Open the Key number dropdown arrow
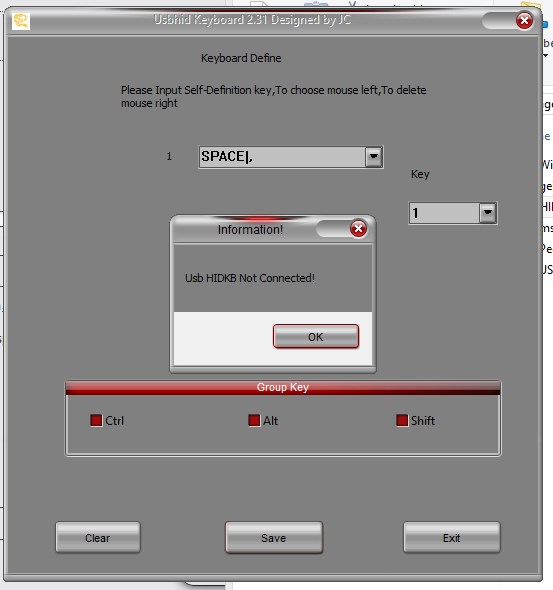553x590 pixels. [x=488, y=213]
